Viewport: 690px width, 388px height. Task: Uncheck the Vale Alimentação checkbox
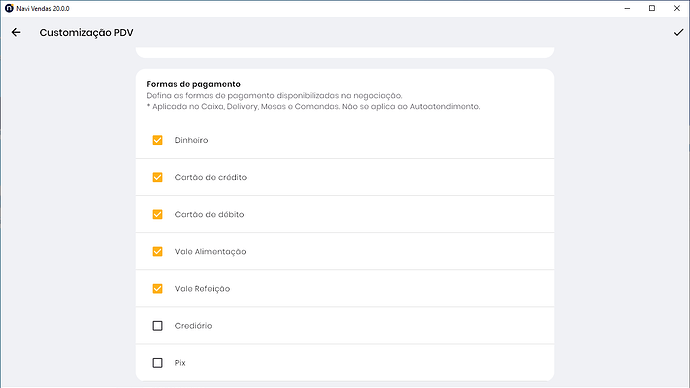click(x=158, y=252)
